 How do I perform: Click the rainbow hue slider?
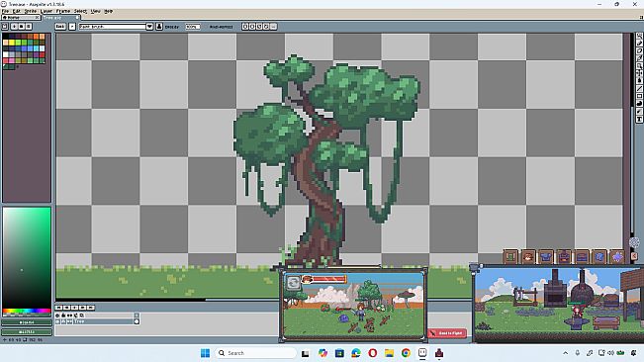(x=27, y=312)
